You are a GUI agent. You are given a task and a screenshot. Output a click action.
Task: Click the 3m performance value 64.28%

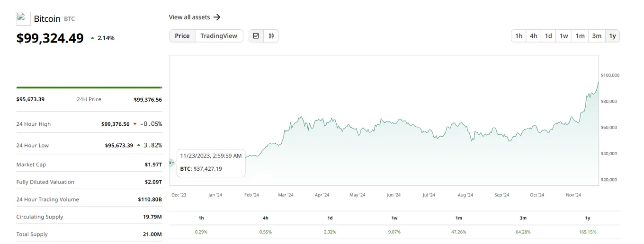[523, 232]
